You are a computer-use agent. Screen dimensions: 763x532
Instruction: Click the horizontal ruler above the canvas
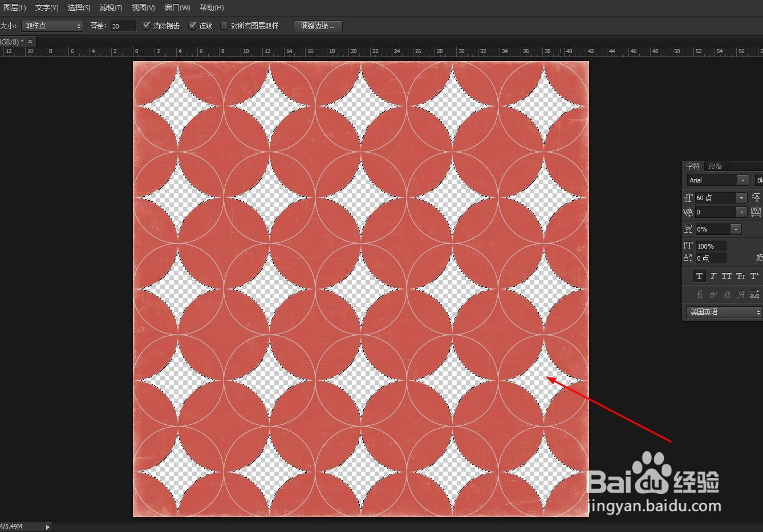click(381, 52)
